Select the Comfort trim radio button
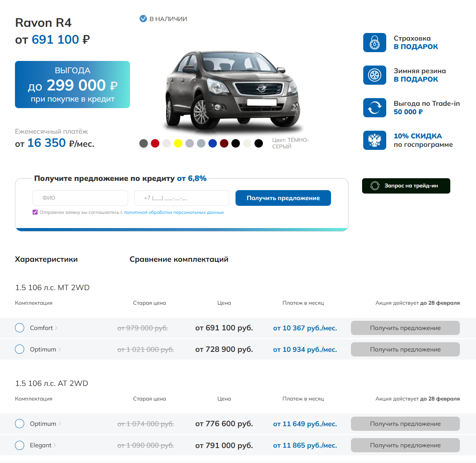Image resolution: width=476 pixels, height=463 pixels. pyautogui.click(x=20, y=328)
